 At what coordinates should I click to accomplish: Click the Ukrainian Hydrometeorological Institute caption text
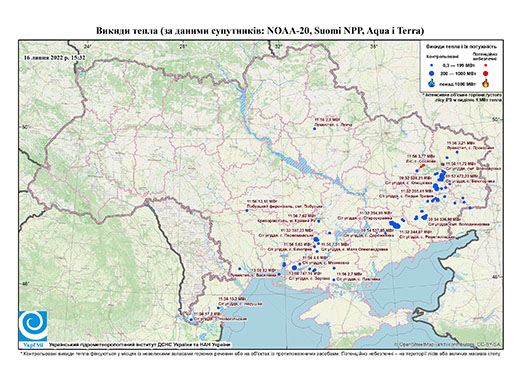140,345
